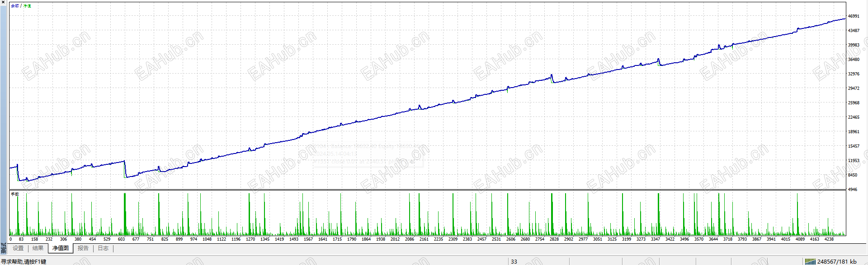The height and width of the screenshot is (265, 868).
Task: Click the 1048 label on the trade axis
Action: pos(207,239)
